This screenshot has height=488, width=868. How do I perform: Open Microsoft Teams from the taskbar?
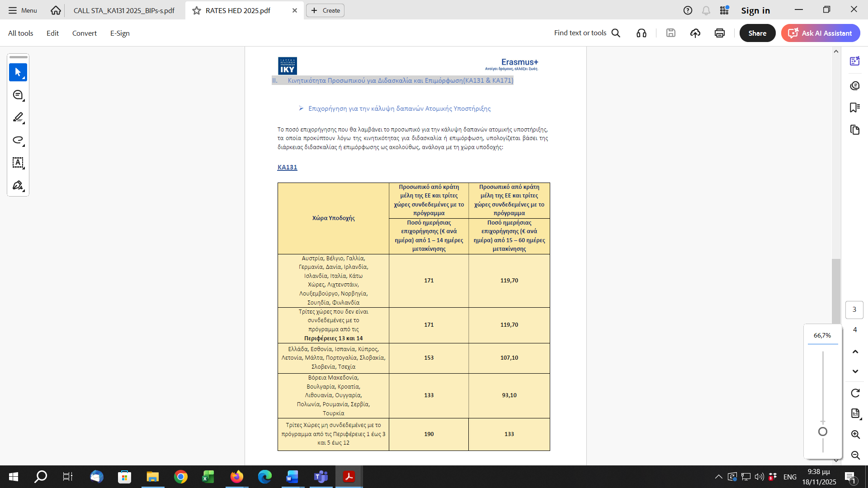coord(321,477)
